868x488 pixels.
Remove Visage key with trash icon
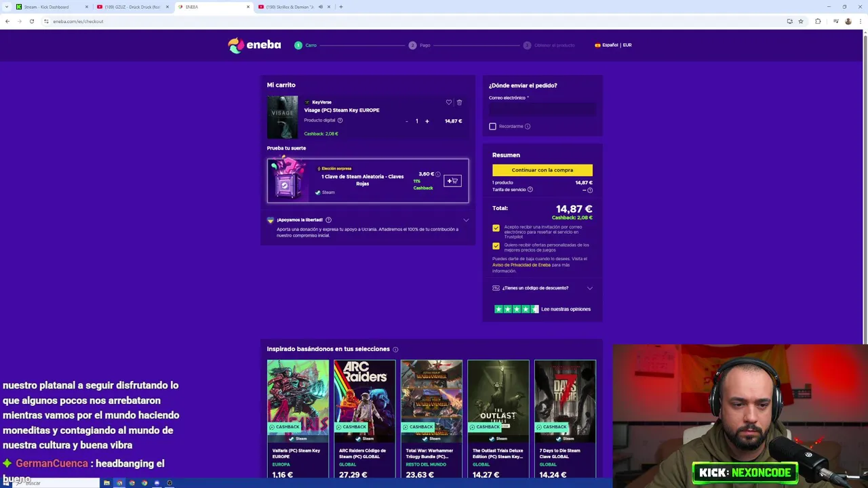[x=459, y=102]
